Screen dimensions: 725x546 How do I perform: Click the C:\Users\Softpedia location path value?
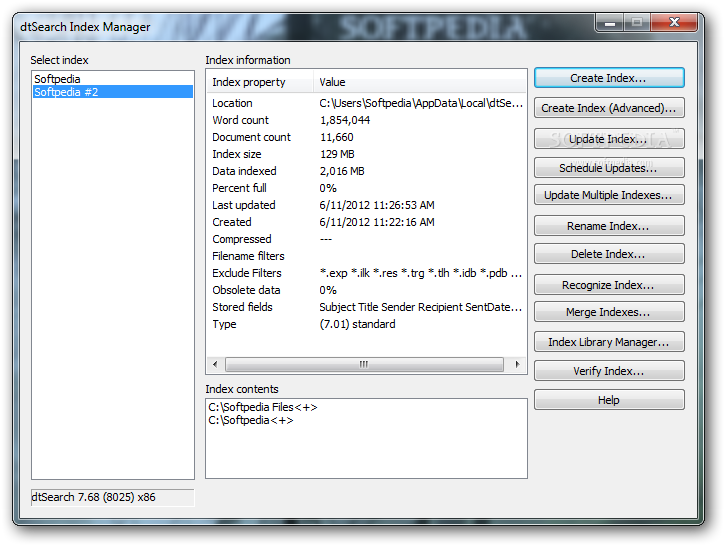coord(421,103)
